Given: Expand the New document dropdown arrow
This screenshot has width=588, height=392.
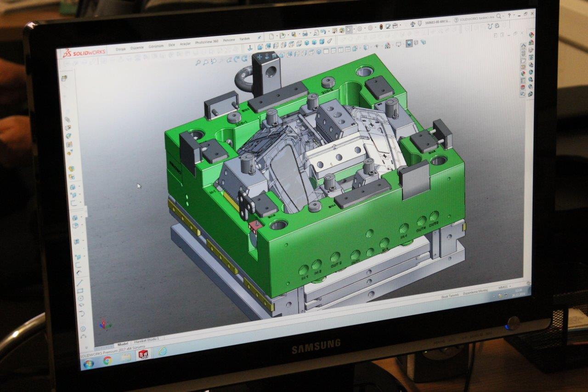Looking at the screenshot, I should pyautogui.click(x=277, y=36).
